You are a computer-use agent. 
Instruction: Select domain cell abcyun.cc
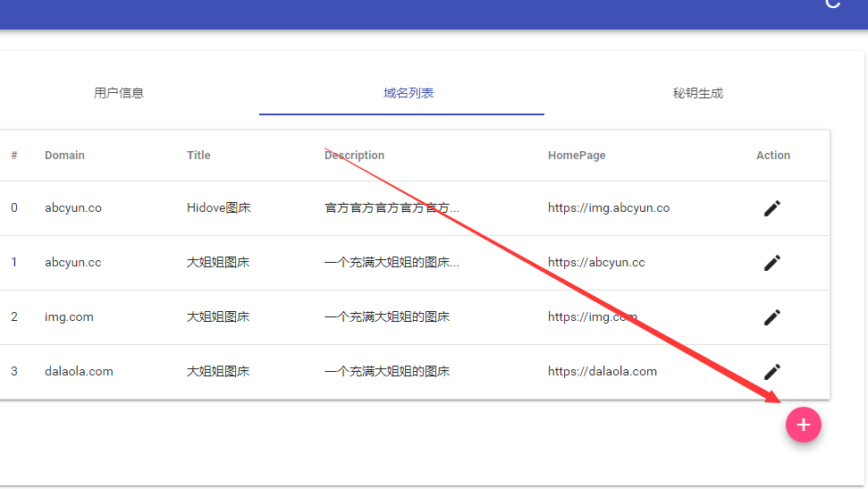tap(73, 262)
